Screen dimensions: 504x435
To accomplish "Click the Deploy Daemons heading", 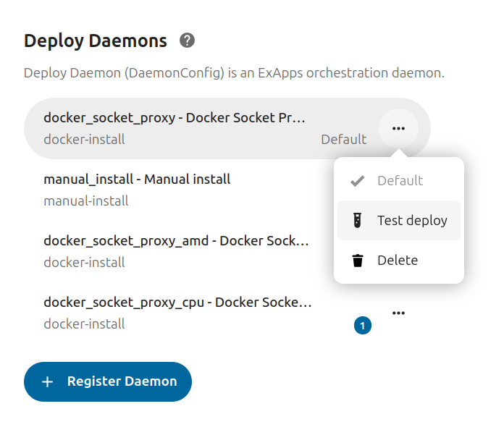I will coord(96,41).
